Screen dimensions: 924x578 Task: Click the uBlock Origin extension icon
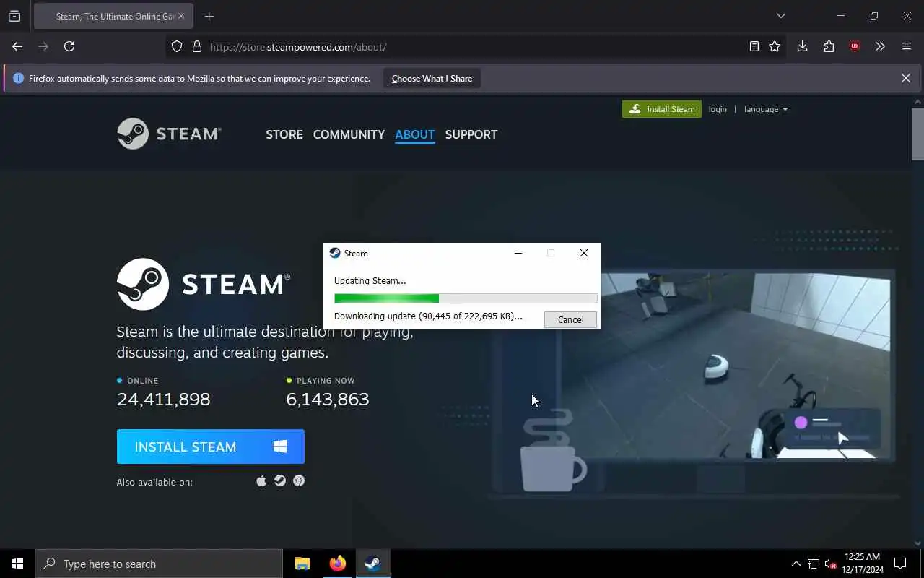point(855,46)
